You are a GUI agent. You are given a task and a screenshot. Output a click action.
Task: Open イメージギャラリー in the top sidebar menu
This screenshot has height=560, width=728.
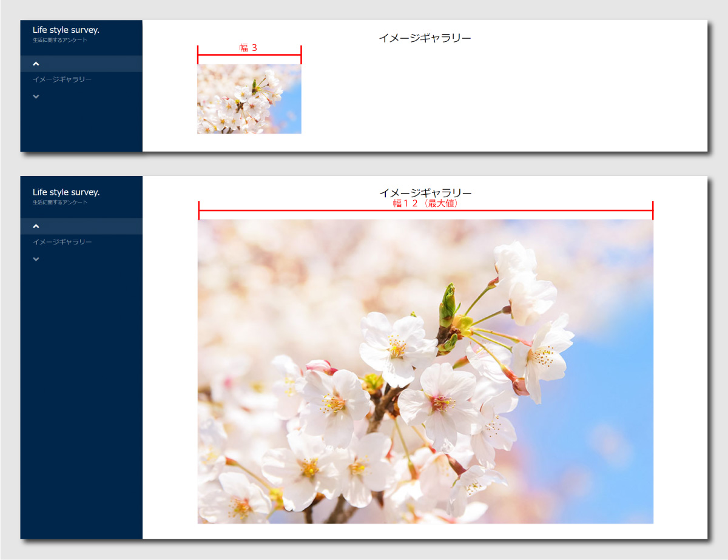coord(62,79)
